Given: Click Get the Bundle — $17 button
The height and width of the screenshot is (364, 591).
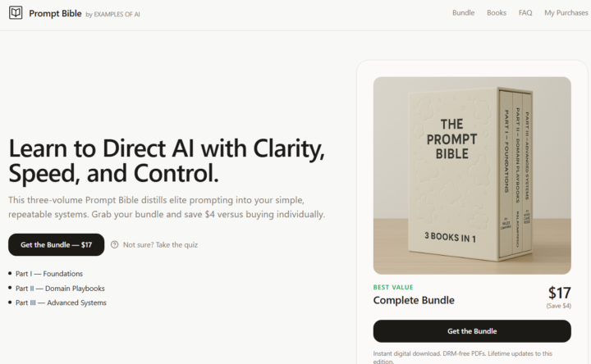Looking at the screenshot, I should click(x=56, y=244).
